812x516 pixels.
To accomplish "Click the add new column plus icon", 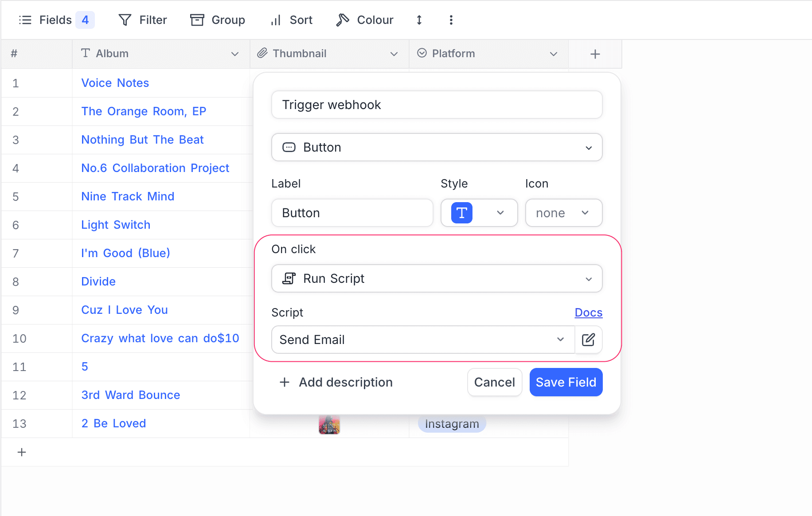I will (595, 54).
